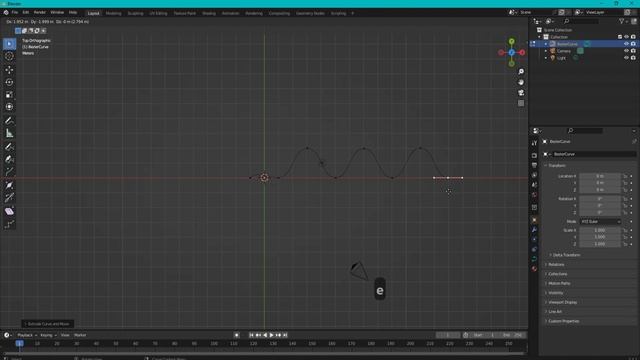Viewport: 640px width, 360px height.
Task: Open the Render properties tab
Action: [x=534, y=156]
